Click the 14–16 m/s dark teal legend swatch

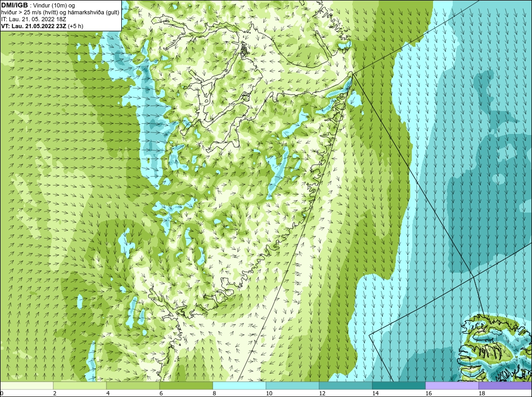(398, 386)
